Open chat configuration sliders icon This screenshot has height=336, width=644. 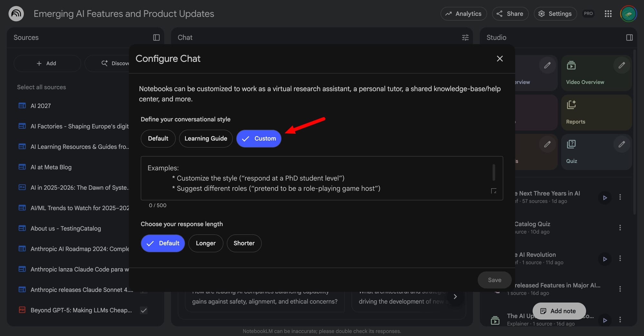tap(465, 38)
